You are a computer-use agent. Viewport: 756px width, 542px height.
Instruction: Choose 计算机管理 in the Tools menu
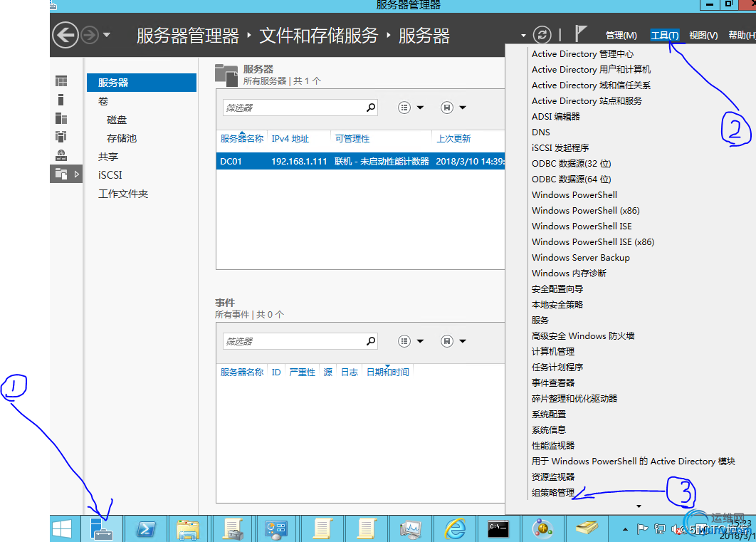pyautogui.click(x=553, y=352)
